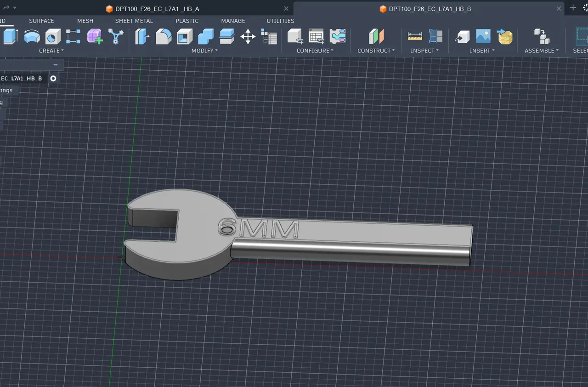Click the Insert Mesh icon
The height and width of the screenshot is (387, 588).
click(505, 36)
